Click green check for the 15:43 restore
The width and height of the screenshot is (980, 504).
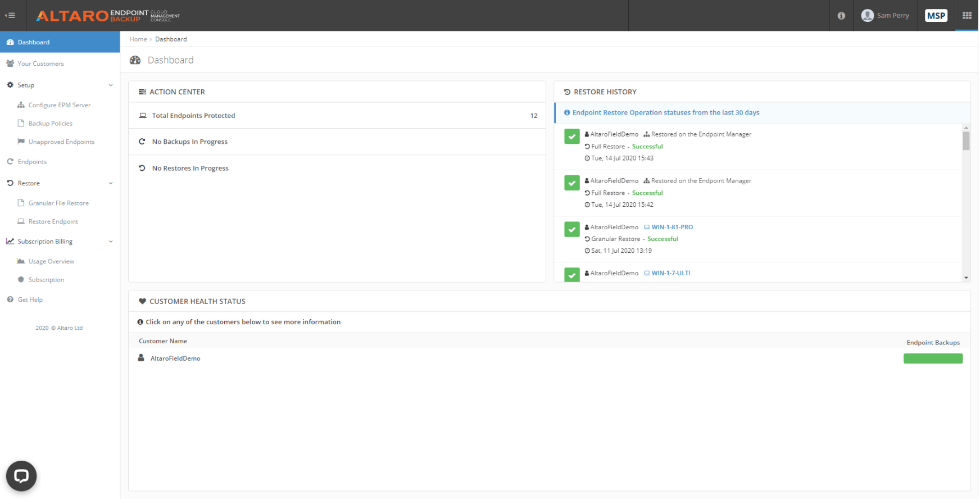click(572, 137)
